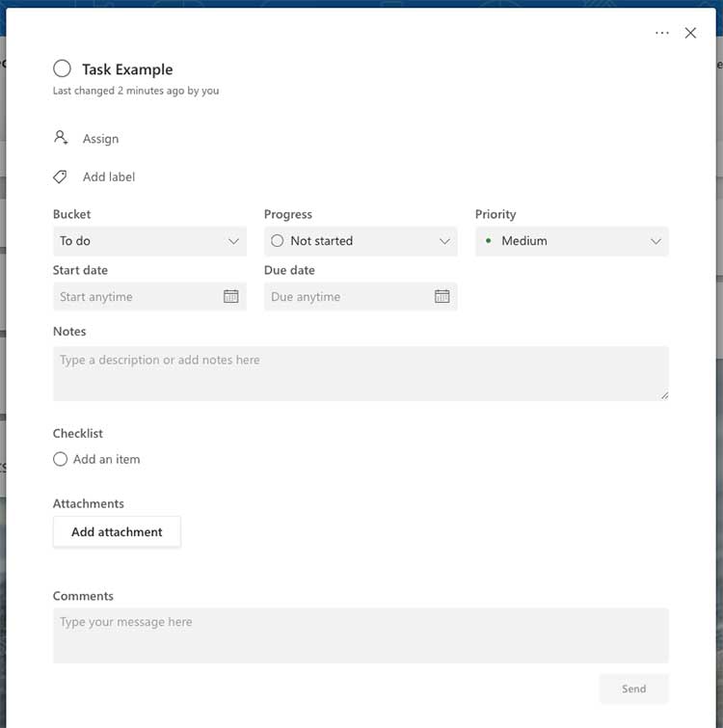Open the Priority dropdown set to Medium
This screenshot has width=723, height=728.
tap(572, 241)
